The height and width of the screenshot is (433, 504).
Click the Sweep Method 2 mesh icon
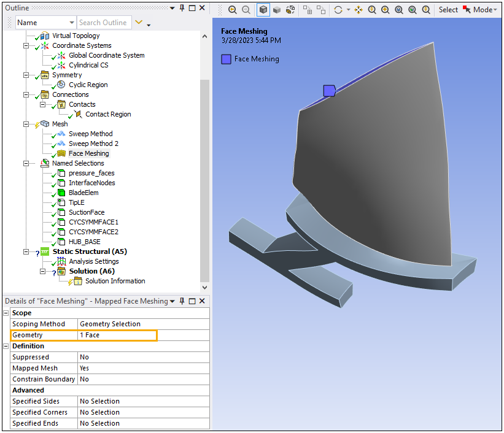[61, 144]
